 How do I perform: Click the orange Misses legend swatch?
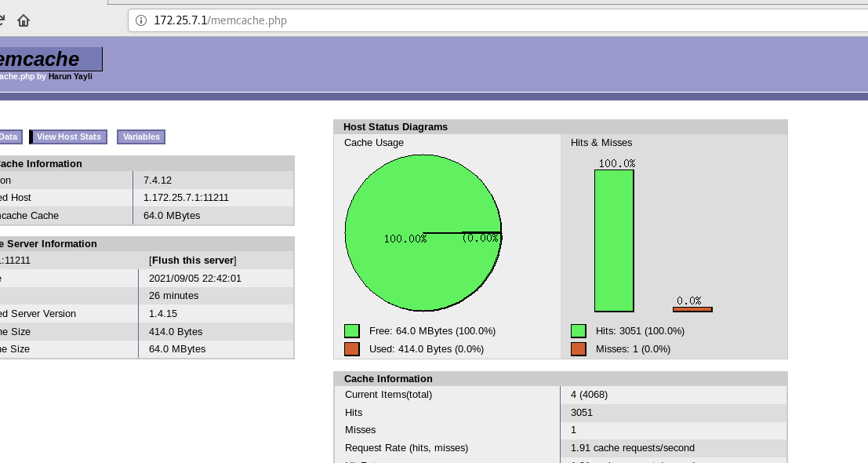tap(579, 349)
